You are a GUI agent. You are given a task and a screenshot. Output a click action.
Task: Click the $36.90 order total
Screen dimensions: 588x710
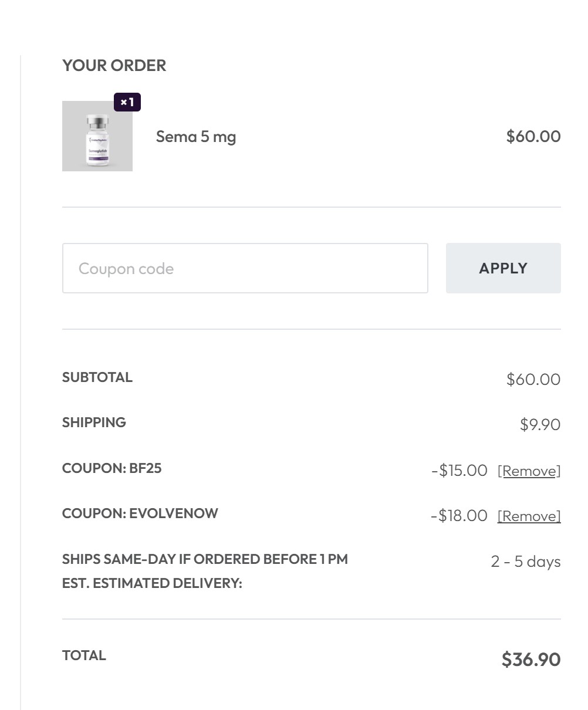[x=530, y=660]
